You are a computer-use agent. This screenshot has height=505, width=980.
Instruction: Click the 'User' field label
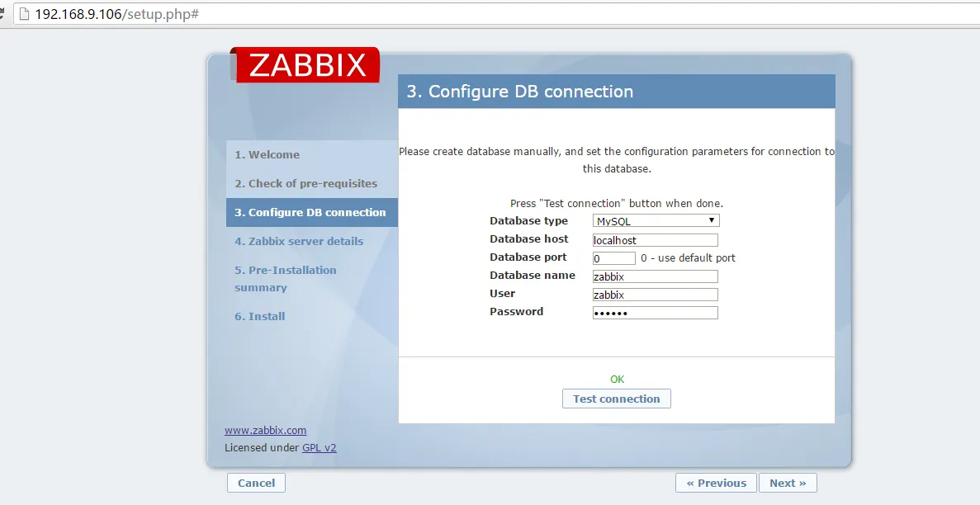[x=503, y=293]
